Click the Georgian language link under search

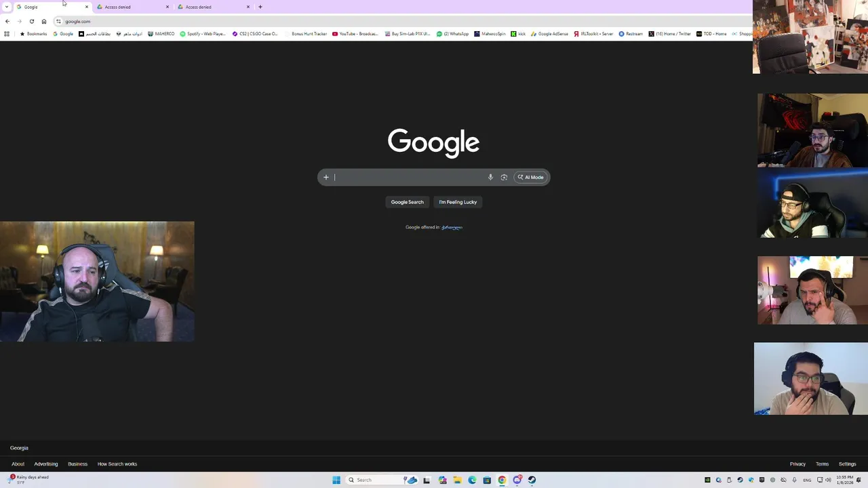(x=452, y=227)
